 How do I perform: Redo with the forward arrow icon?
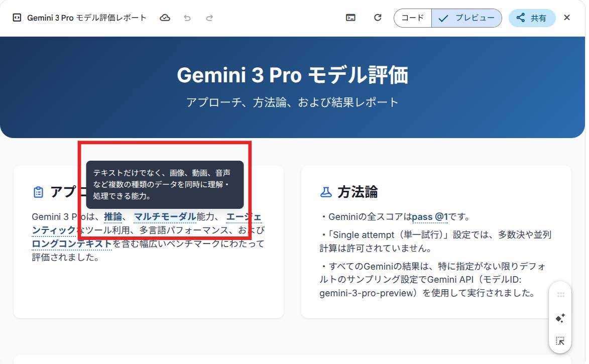209,18
